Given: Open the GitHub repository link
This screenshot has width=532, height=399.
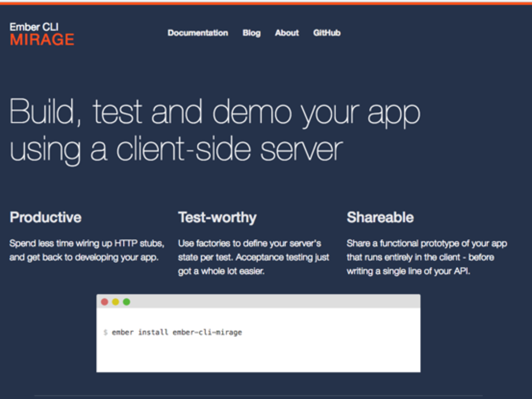Looking at the screenshot, I should point(327,33).
